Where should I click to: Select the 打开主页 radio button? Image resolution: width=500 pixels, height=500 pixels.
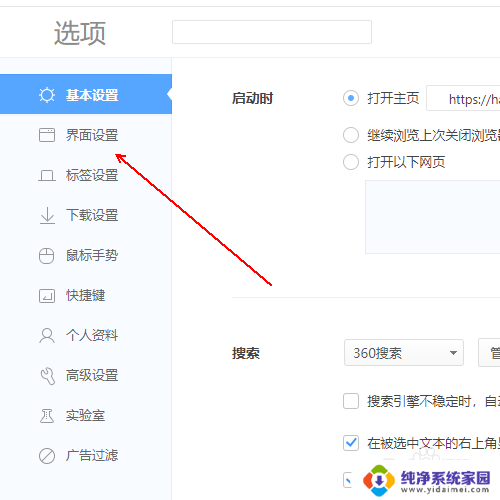[x=351, y=98]
